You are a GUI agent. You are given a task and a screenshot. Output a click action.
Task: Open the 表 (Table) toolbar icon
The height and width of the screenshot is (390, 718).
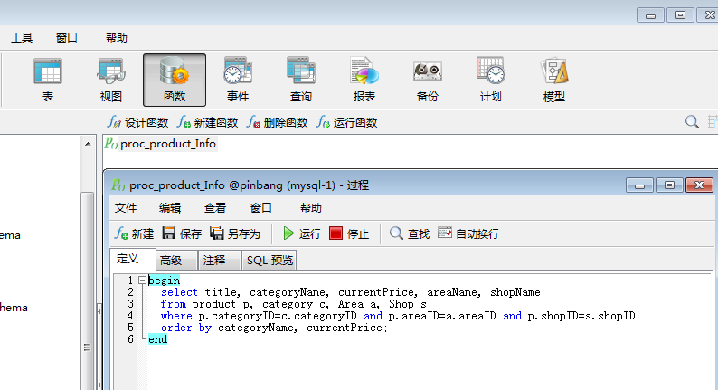click(47, 80)
